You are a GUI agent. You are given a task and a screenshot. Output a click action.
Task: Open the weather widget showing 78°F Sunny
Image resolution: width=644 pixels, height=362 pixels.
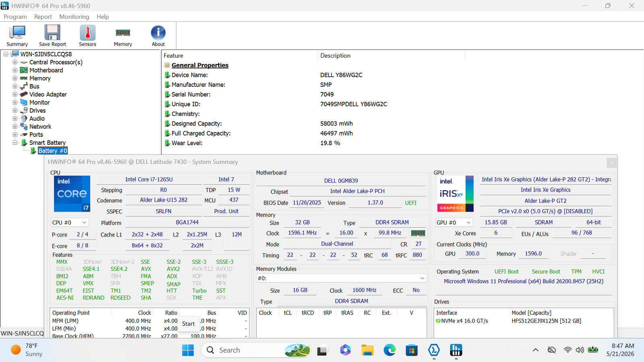coord(27,350)
